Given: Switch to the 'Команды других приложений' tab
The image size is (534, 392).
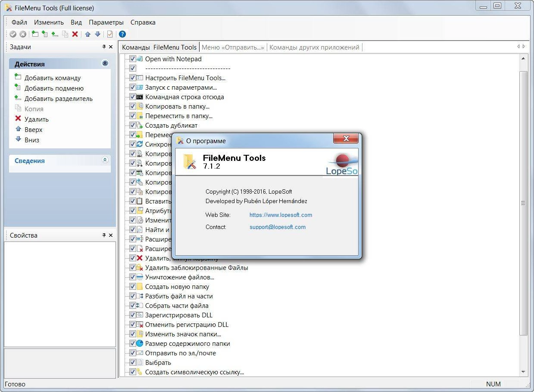Looking at the screenshot, I should click(314, 47).
